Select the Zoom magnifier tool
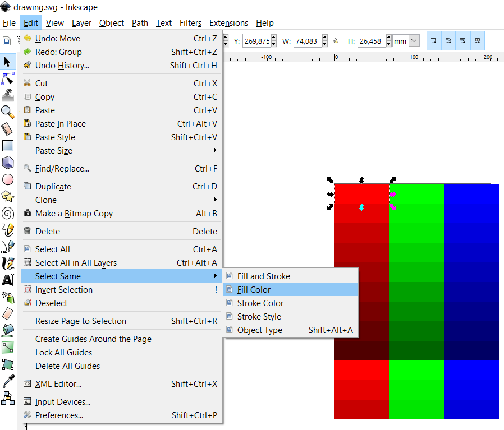 click(8, 112)
